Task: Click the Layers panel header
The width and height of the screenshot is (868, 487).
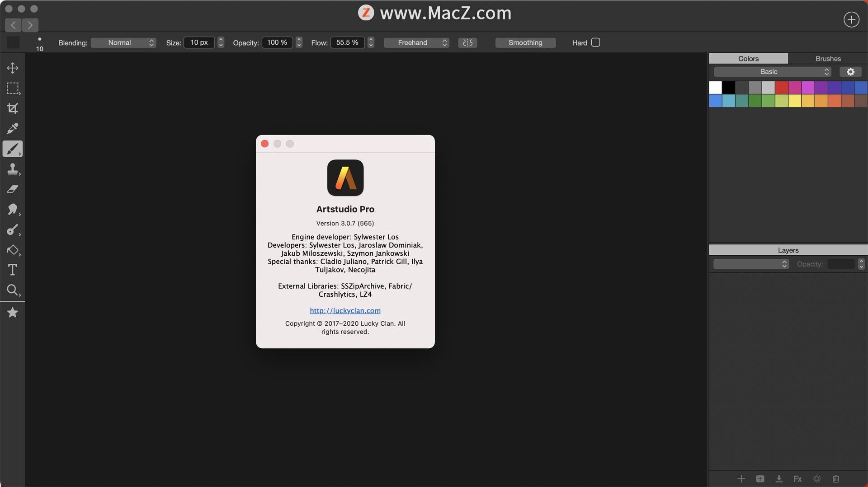Action: (x=788, y=250)
